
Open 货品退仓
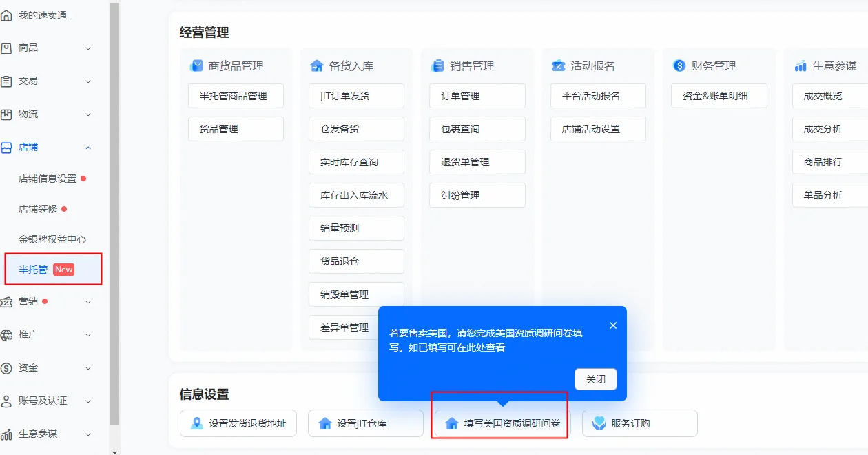356,261
